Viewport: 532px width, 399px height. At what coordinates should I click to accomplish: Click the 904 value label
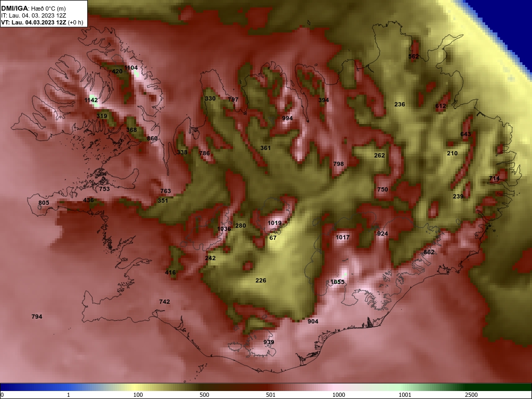(313, 321)
